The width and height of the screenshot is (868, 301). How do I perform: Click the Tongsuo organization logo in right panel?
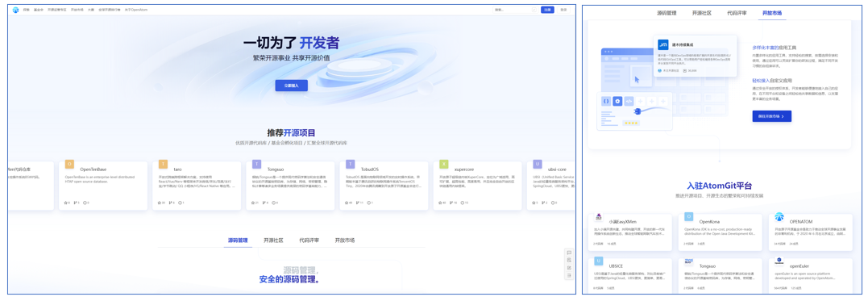688,261
